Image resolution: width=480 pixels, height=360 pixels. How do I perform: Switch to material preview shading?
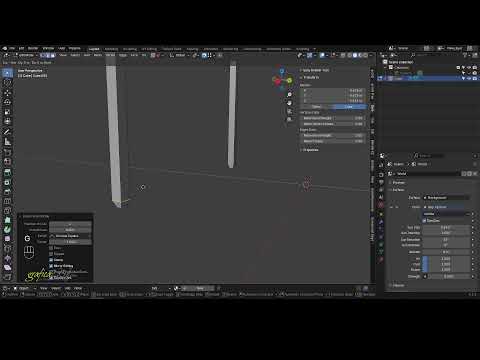pyautogui.click(x=360, y=55)
